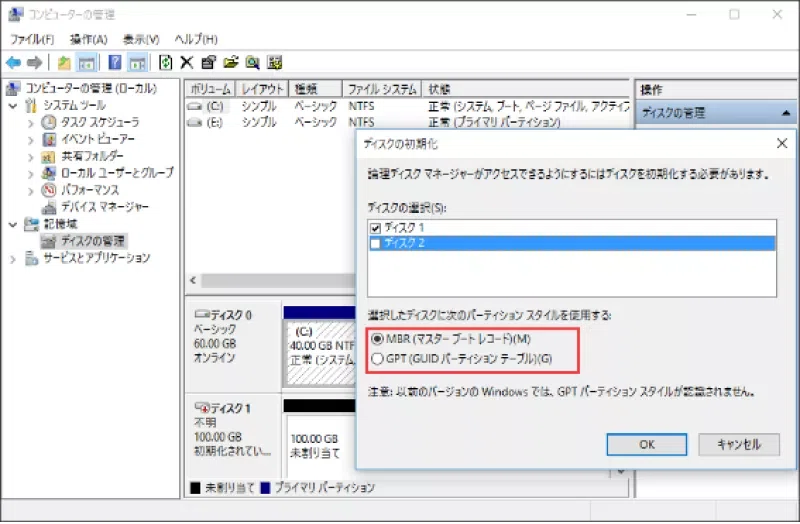The height and width of the screenshot is (524, 800).
Task: Open the ファイル(F) menu
Action: 32,39
